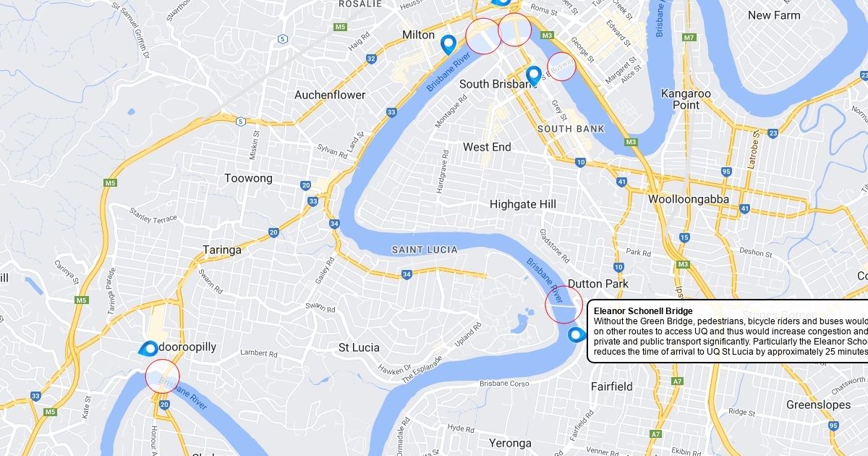Open the Eleanor Schonell Bridge info popup
This screenshot has width=868, height=456.
click(x=728, y=331)
